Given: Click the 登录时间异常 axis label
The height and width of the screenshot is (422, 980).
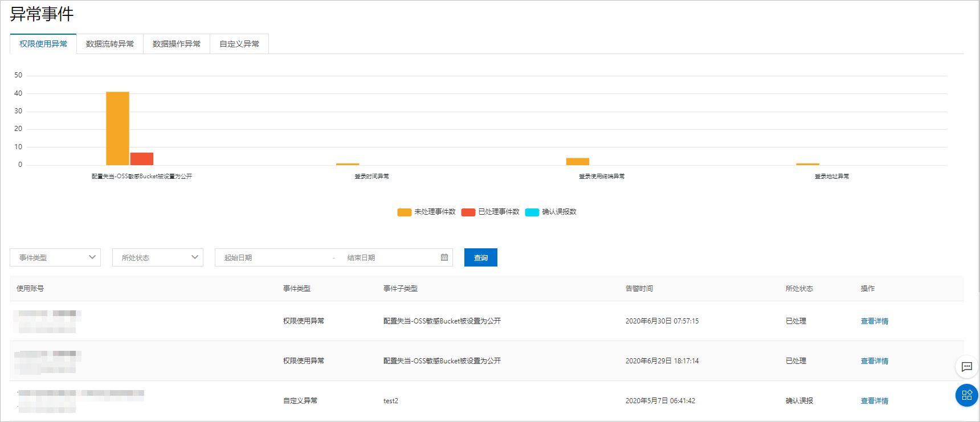Looking at the screenshot, I should (x=372, y=177).
